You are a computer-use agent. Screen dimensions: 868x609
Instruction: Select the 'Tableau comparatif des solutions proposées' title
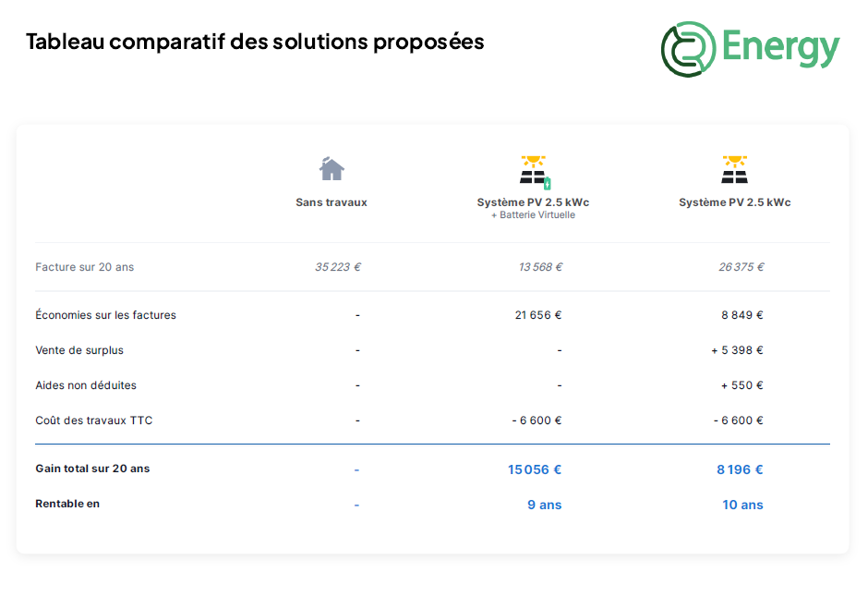point(255,43)
